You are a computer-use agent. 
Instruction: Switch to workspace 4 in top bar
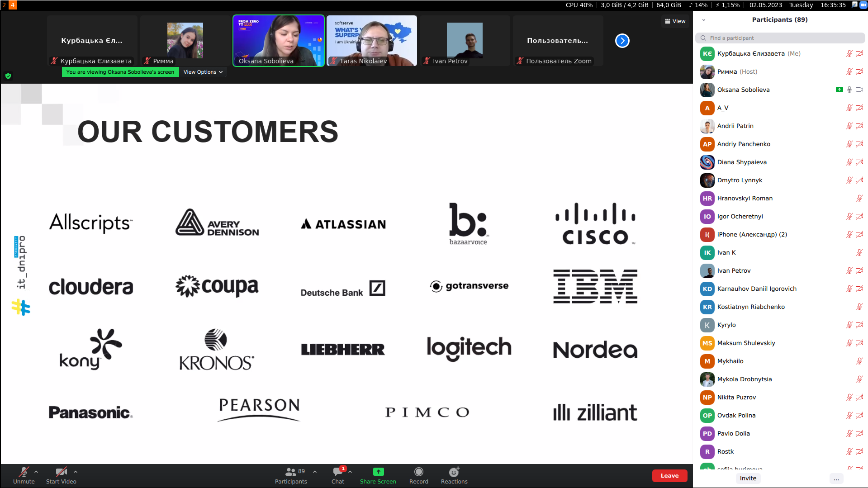(x=13, y=5)
